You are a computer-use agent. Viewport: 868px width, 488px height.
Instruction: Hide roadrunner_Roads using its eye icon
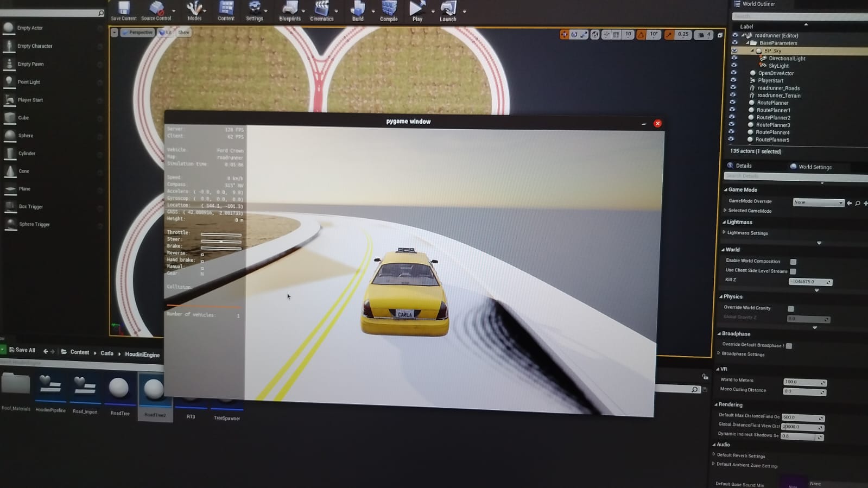point(733,87)
